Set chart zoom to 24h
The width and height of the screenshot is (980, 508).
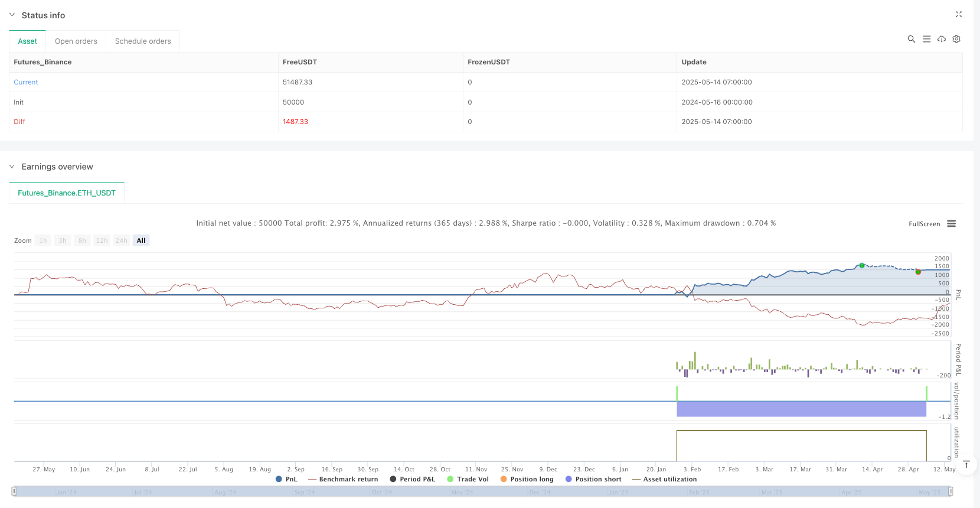click(122, 240)
